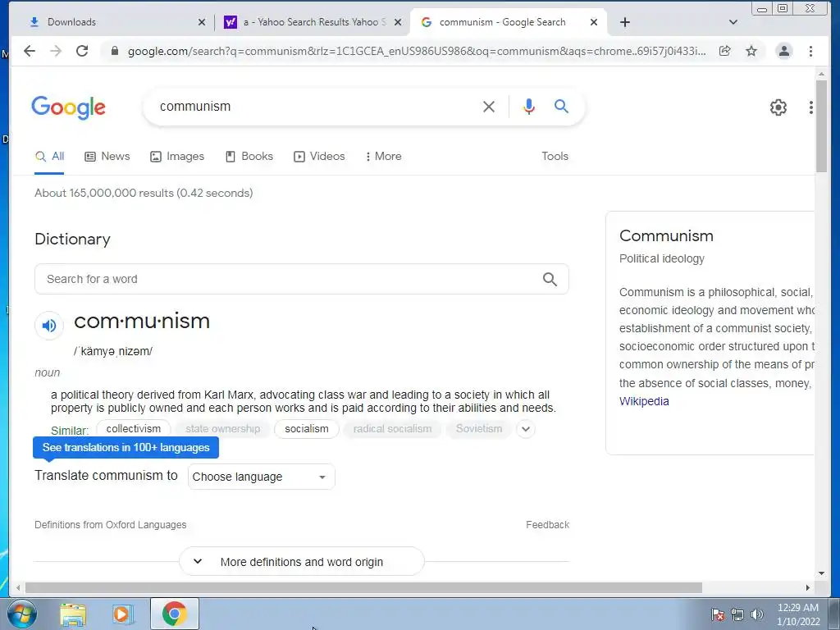
Task: Open a new browser tab
Action: 624,22
